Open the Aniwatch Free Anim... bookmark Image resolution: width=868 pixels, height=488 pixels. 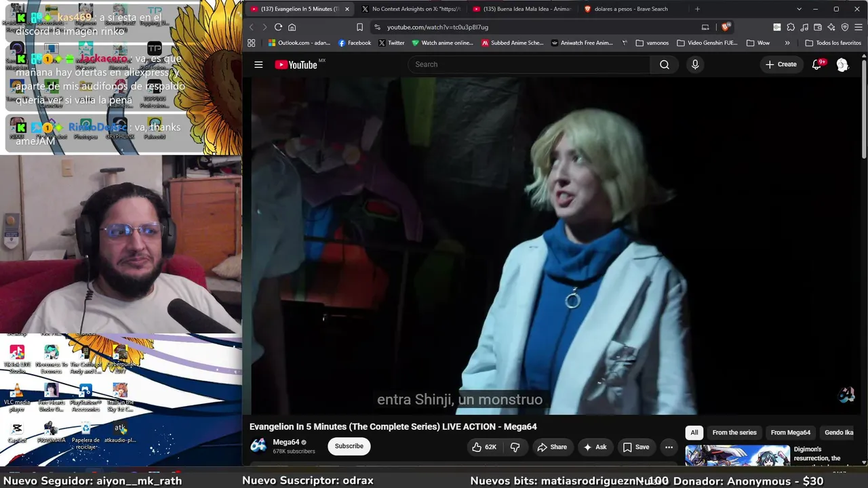(x=582, y=43)
